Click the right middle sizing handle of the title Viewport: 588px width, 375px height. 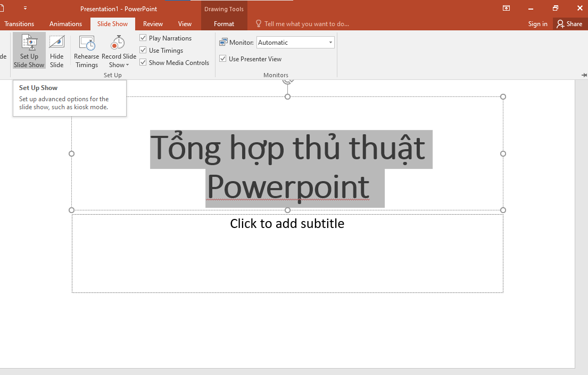(503, 153)
